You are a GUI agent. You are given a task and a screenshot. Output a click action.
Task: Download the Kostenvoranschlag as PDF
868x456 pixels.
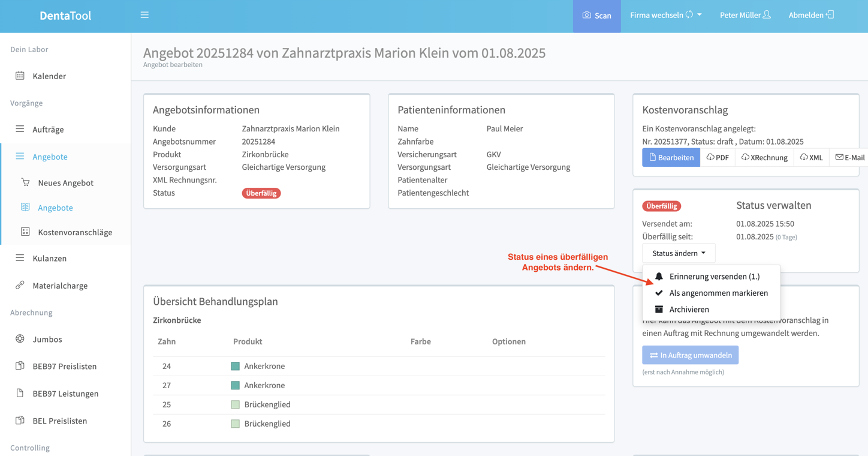coord(718,157)
